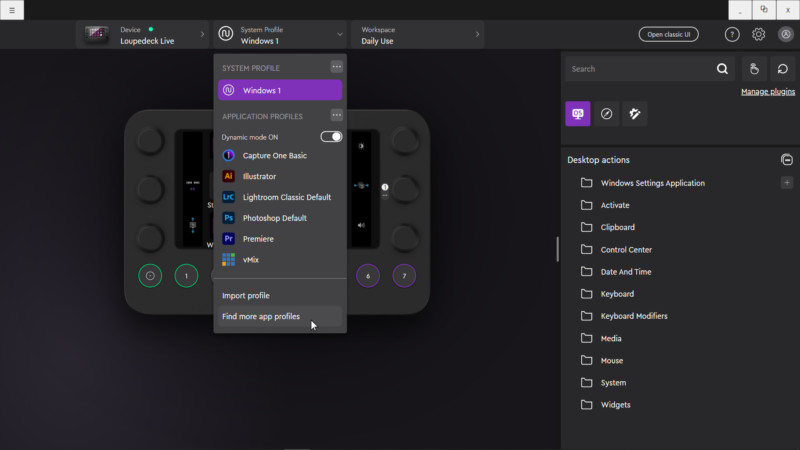This screenshot has height=450, width=800.
Task: Select the Illustrator application profile
Action: pos(280,177)
